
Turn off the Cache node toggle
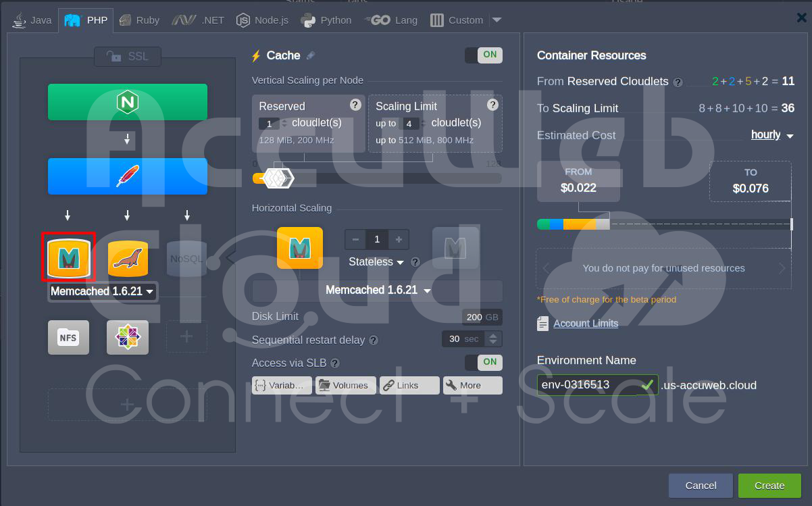pyautogui.click(x=484, y=55)
